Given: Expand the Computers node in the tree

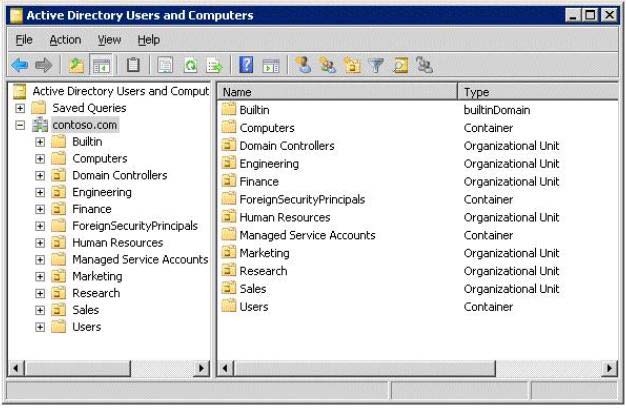Looking at the screenshot, I should tap(40, 158).
